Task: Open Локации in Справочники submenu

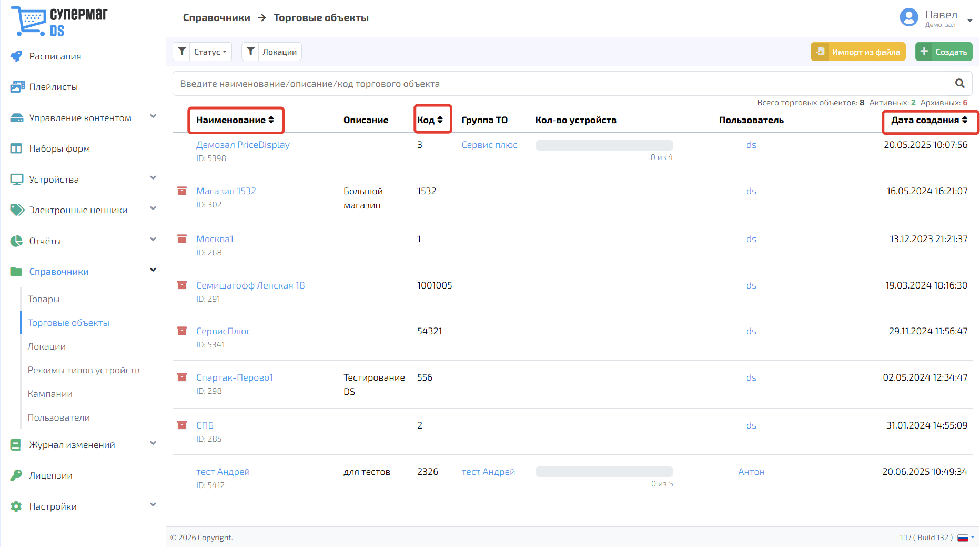Action: (x=47, y=346)
